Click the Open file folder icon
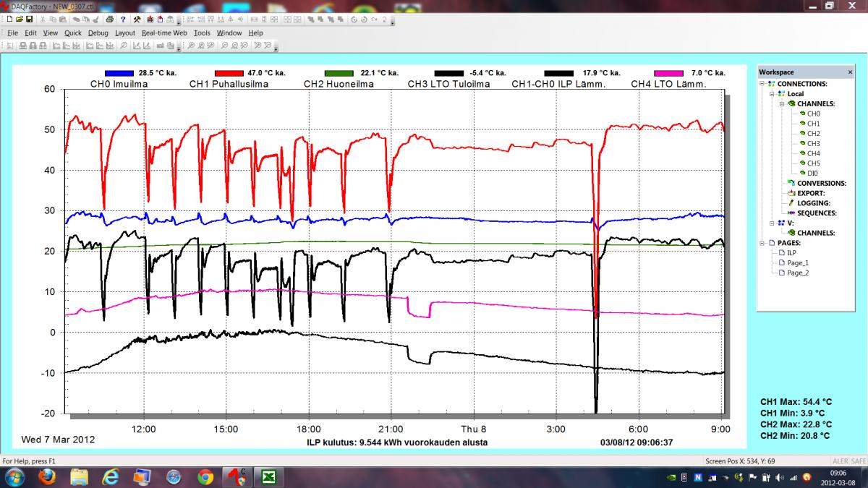Screen dimensions: 868x488 (x=20, y=20)
